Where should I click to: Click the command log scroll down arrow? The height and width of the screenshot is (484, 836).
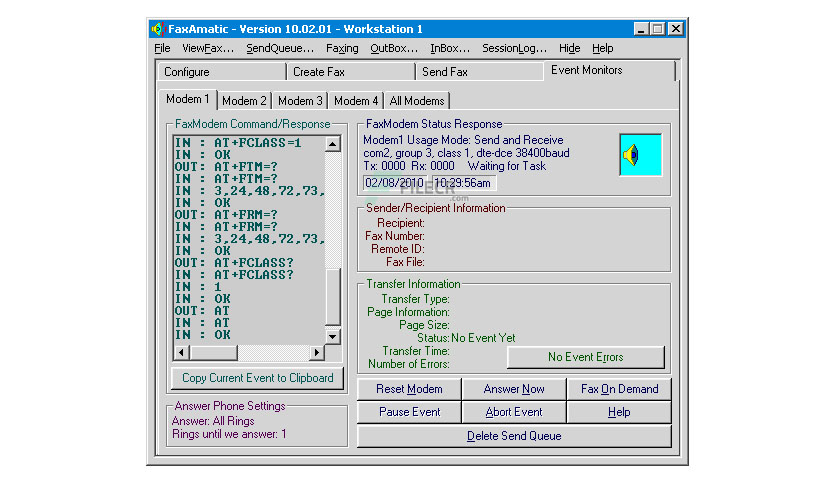pos(333,336)
